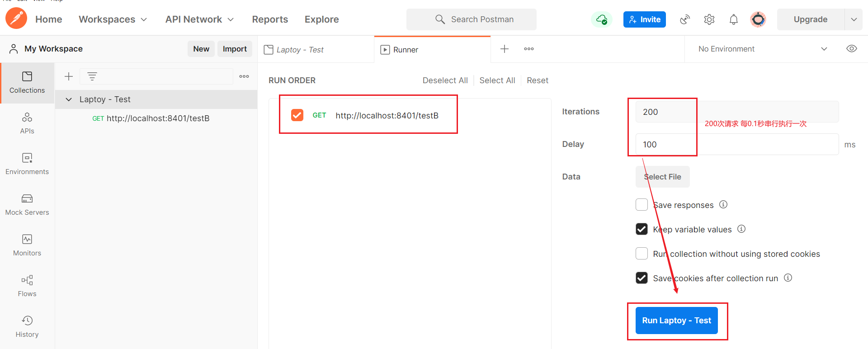
Task: Switch to the Runner tab
Action: (432, 49)
